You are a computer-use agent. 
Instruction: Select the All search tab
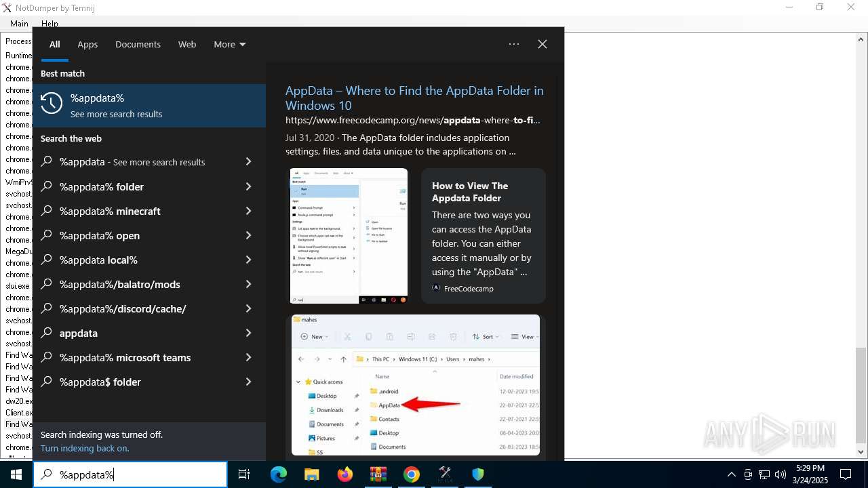(55, 44)
